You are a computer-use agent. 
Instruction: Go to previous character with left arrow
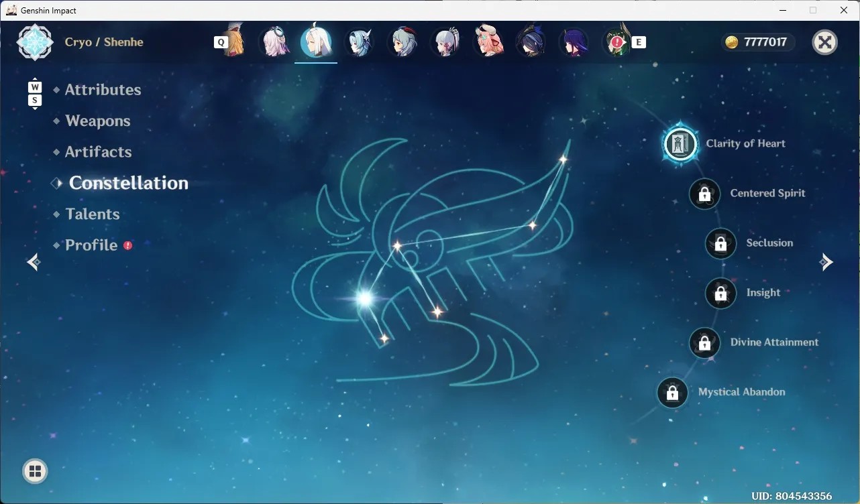coord(34,262)
